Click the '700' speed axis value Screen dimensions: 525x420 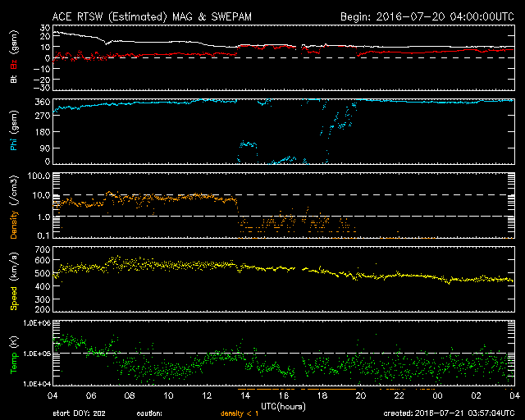(43, 250)
